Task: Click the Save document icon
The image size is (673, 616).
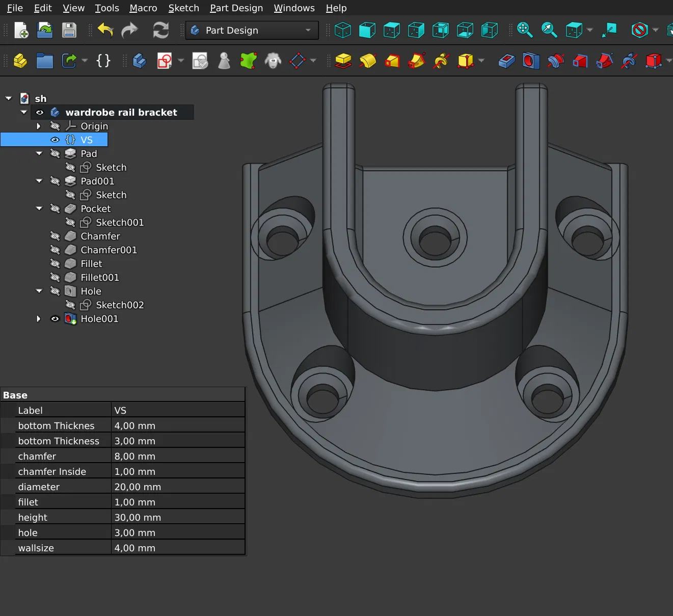Action: point(69,31)
